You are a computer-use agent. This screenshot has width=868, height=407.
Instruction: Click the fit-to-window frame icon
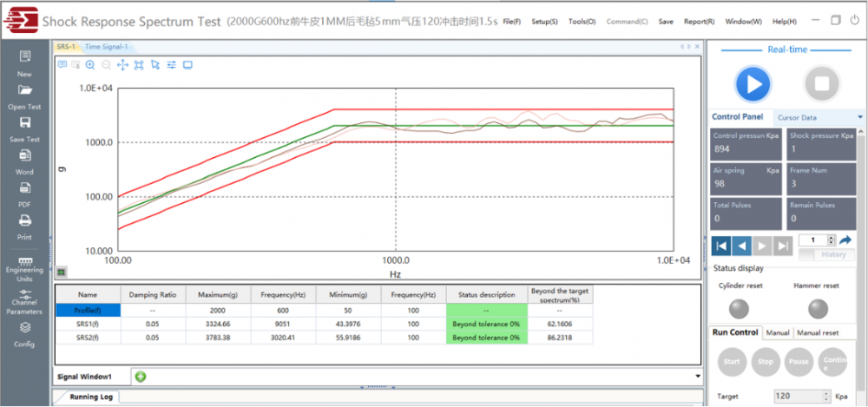pyautogui.click(x=139, y=64)
